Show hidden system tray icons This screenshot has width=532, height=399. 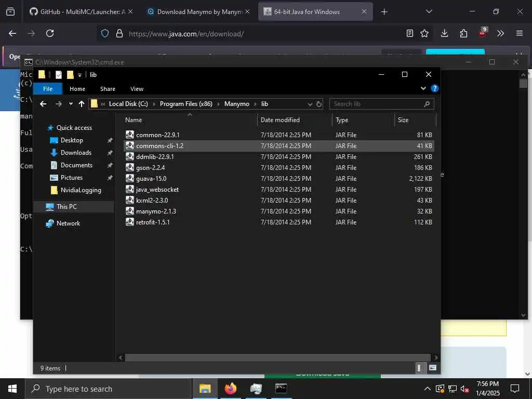428,389
